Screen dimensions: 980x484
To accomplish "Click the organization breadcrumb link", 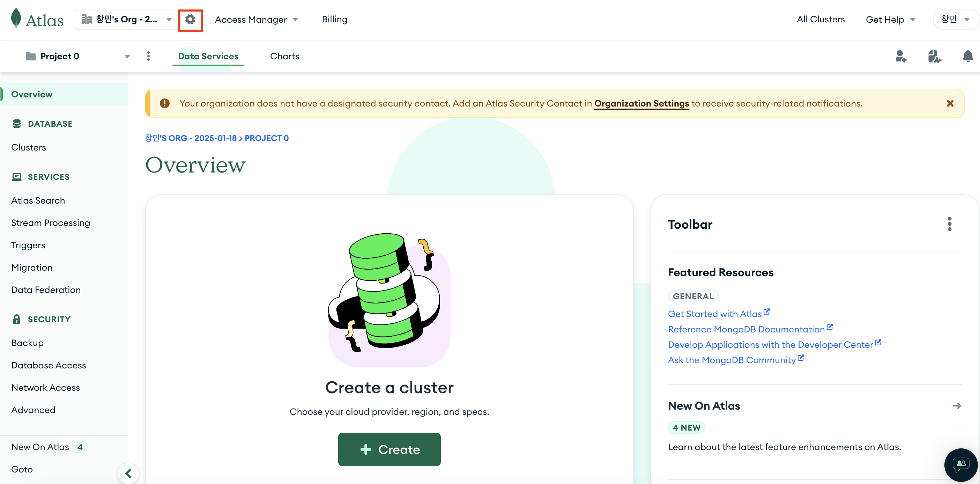I will [x=191, y=138].
